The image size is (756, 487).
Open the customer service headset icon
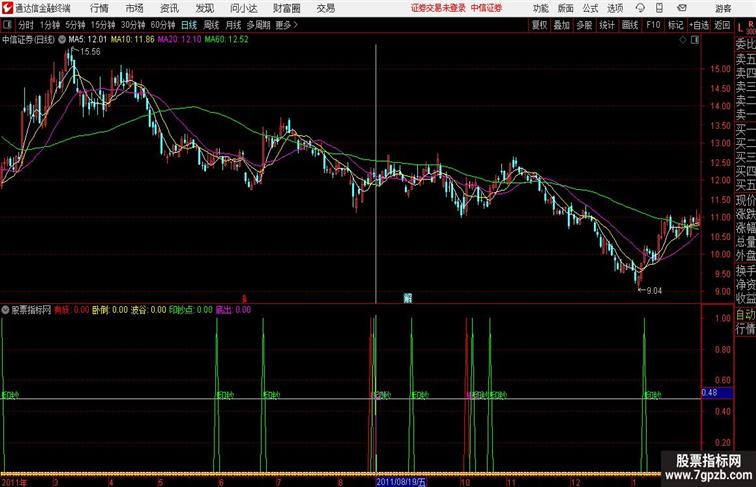(x=640, y=8)
